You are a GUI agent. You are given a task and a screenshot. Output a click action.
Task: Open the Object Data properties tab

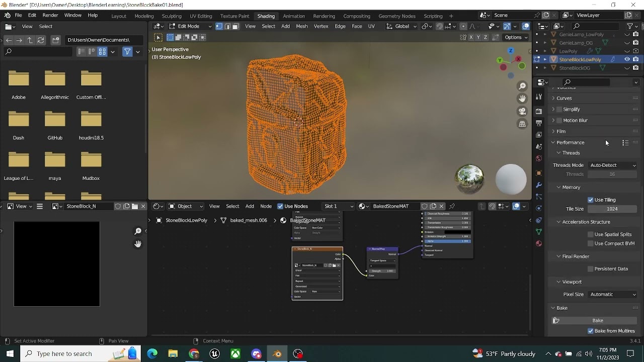click(539, 232)
